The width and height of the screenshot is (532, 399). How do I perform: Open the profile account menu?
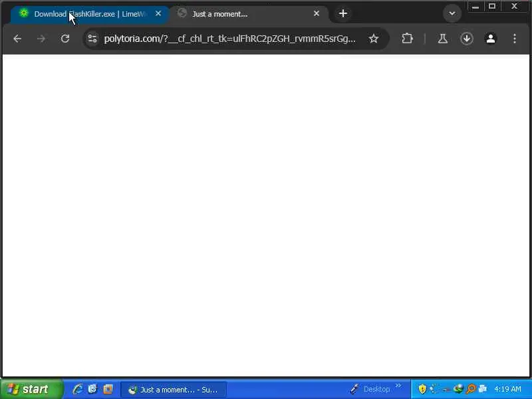491,39
